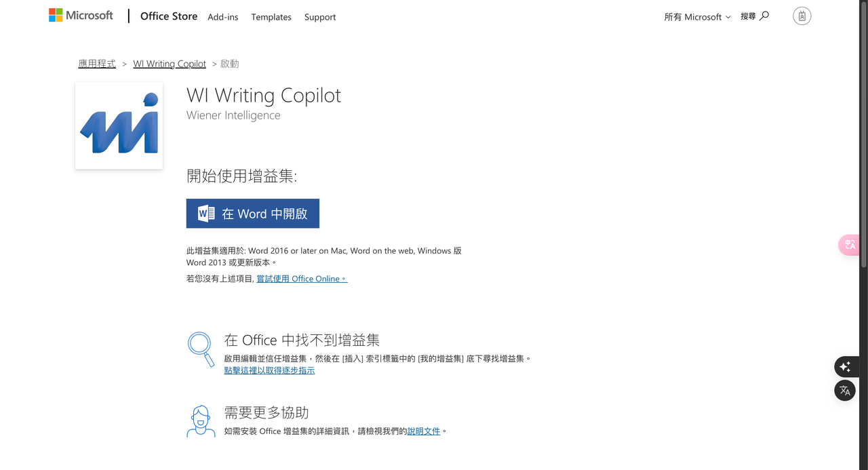Open the 點擊這裡以取得逐步指示 link

(269, 370)
